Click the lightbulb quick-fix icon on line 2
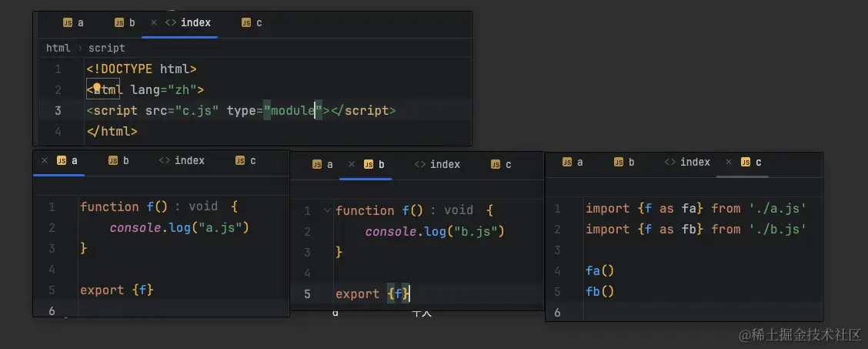Image resolution: width=868 pixels, height=349 pixels. tap(98, 89)
